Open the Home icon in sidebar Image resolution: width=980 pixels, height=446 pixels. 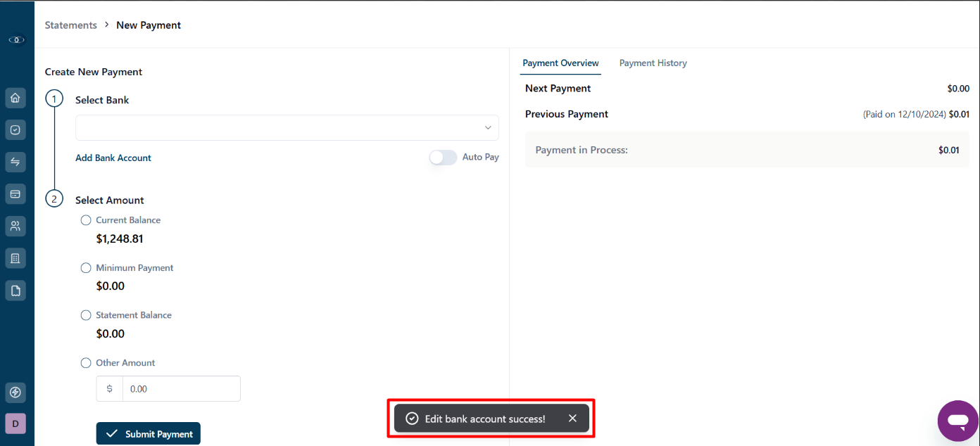(x=15, y=98)
